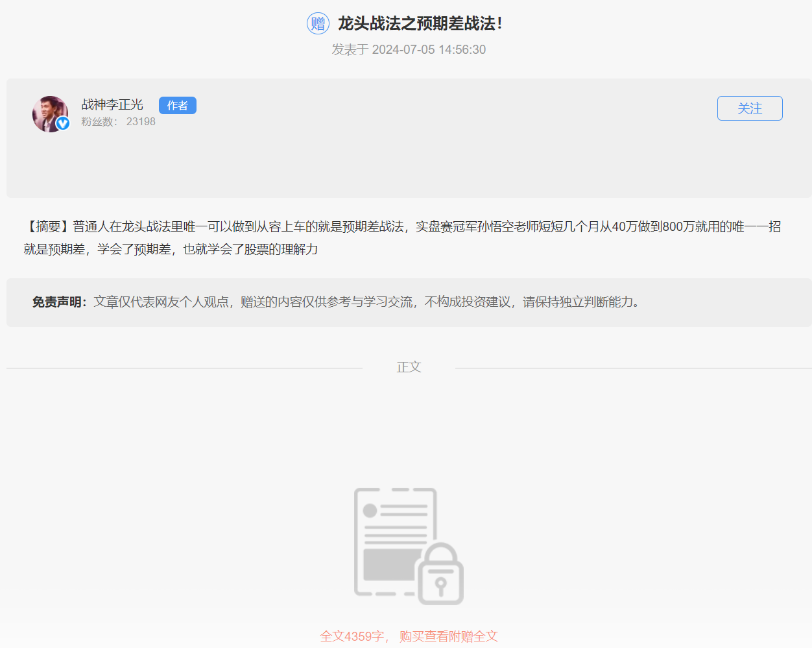Click the circular 赠 gift badge icon

318,23
